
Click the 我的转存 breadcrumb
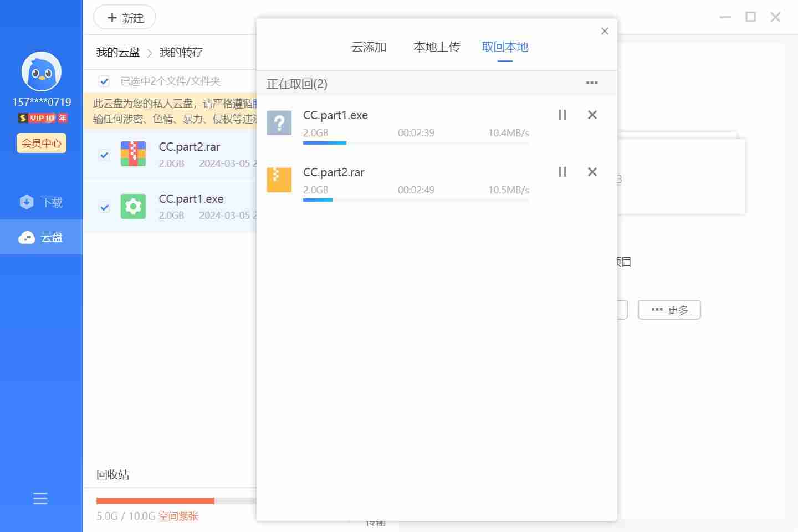181,52
